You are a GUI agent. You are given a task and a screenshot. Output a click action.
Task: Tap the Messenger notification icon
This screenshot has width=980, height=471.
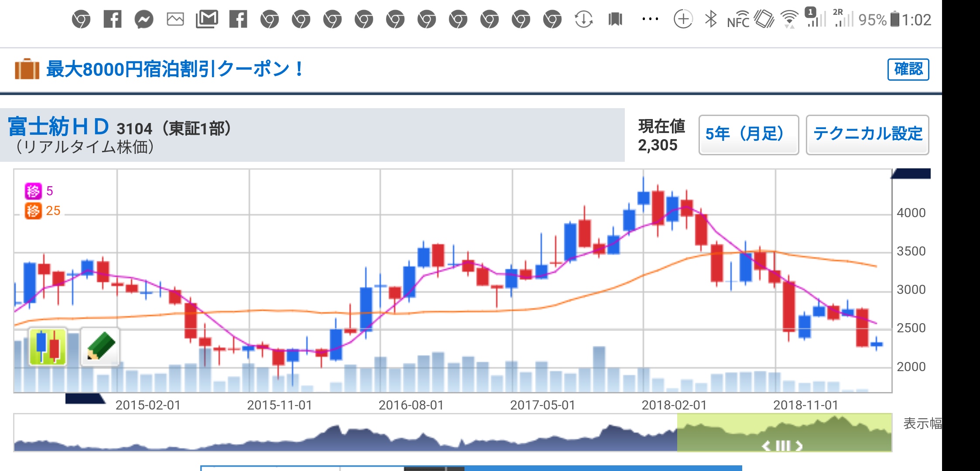144,20
